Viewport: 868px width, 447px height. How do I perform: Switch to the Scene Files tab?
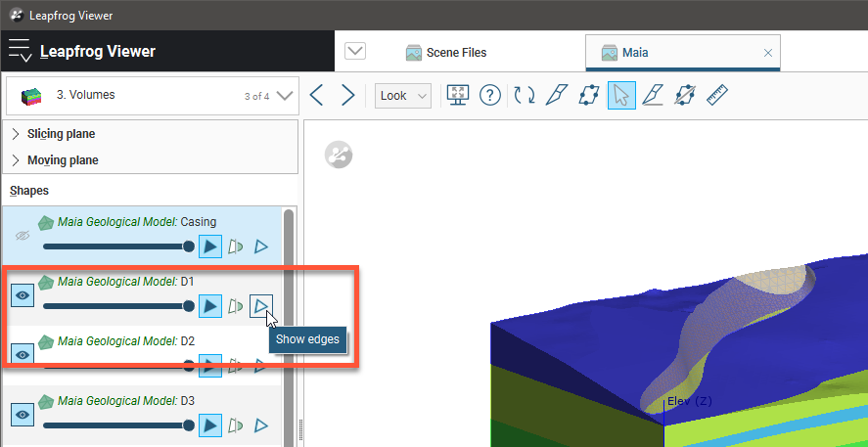[445, 53]
